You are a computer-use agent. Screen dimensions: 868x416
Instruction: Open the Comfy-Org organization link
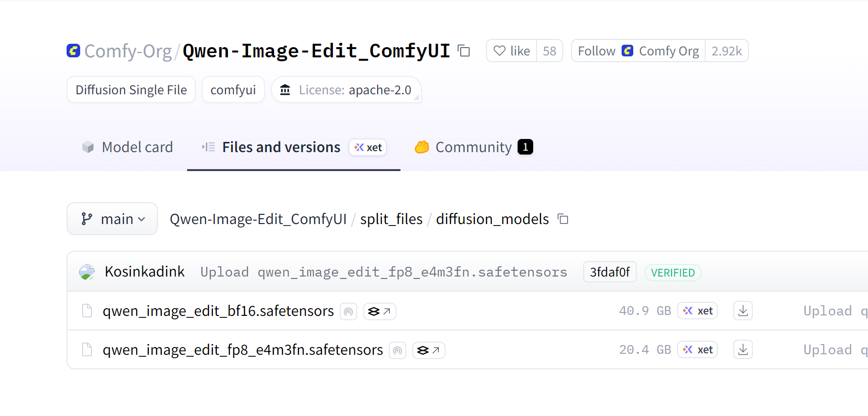tap(128, 51)
